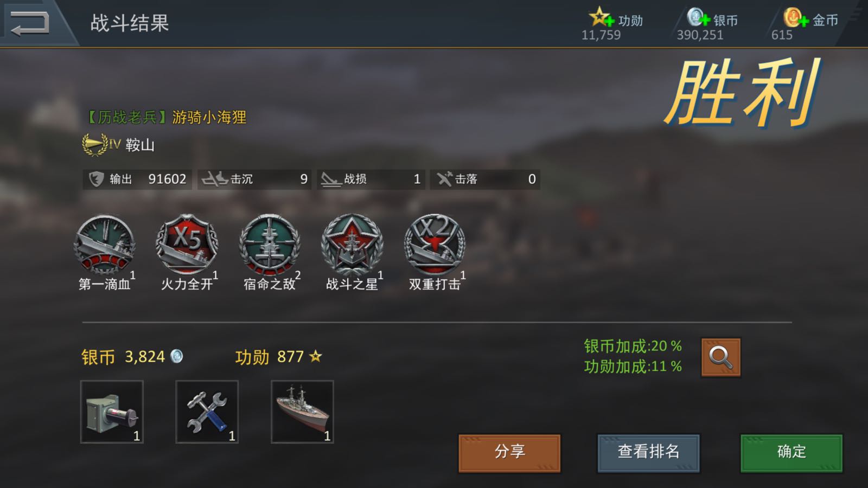Confirm with the green 确定 button
Viewport: 868px width, 488px height.
pos(792,453)
